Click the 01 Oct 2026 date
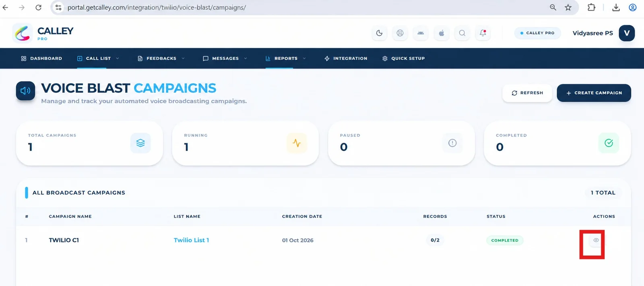This screenshot has height=286, width=644. point(297,240)
